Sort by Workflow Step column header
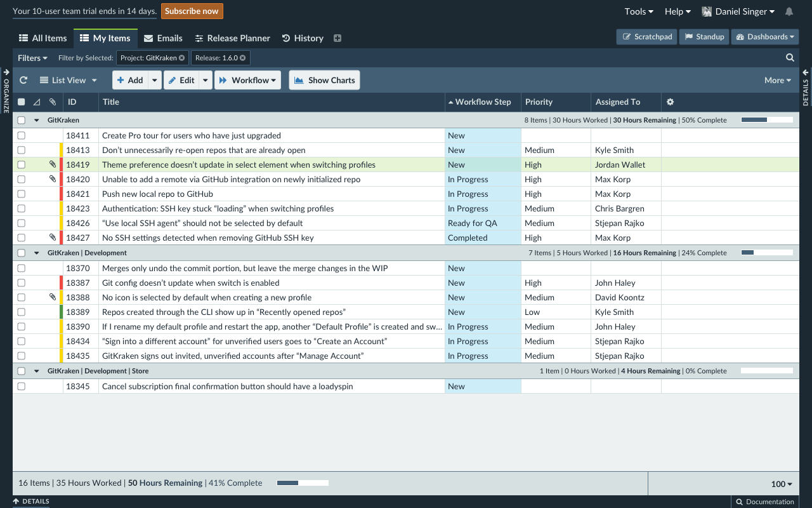The width and height of the screenshot is (812, 508). pos(483,102)
